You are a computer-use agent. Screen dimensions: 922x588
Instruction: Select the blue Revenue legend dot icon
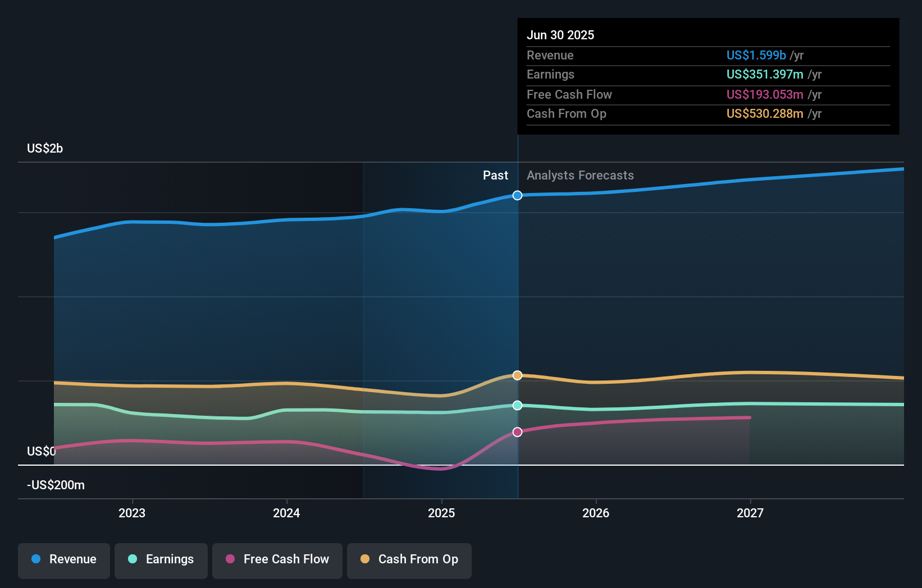pos(36,559)
